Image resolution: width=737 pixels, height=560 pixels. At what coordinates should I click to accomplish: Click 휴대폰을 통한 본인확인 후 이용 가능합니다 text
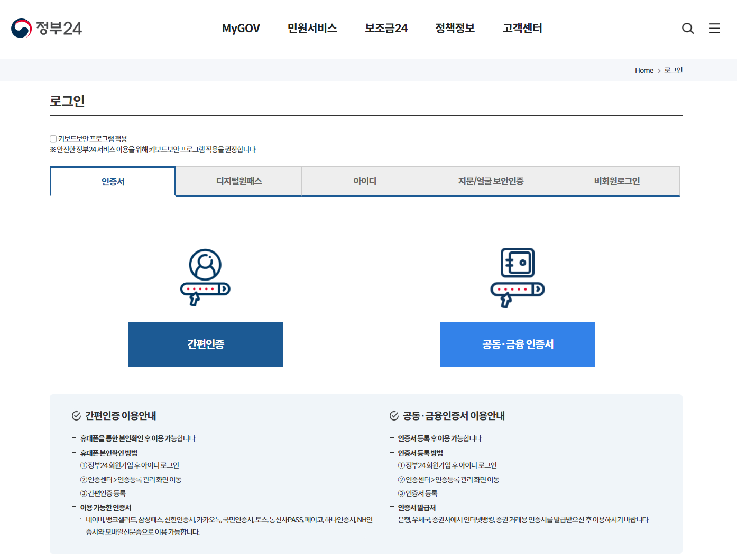[x=139, y=438]
